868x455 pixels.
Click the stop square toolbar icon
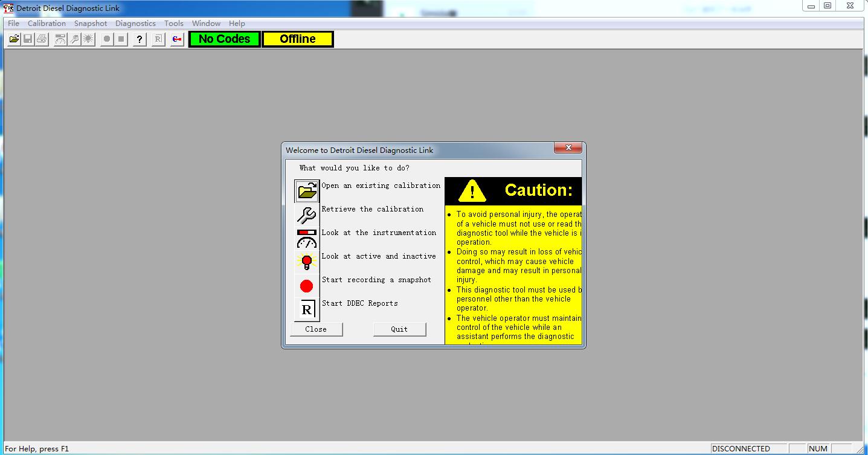(121, 39)
